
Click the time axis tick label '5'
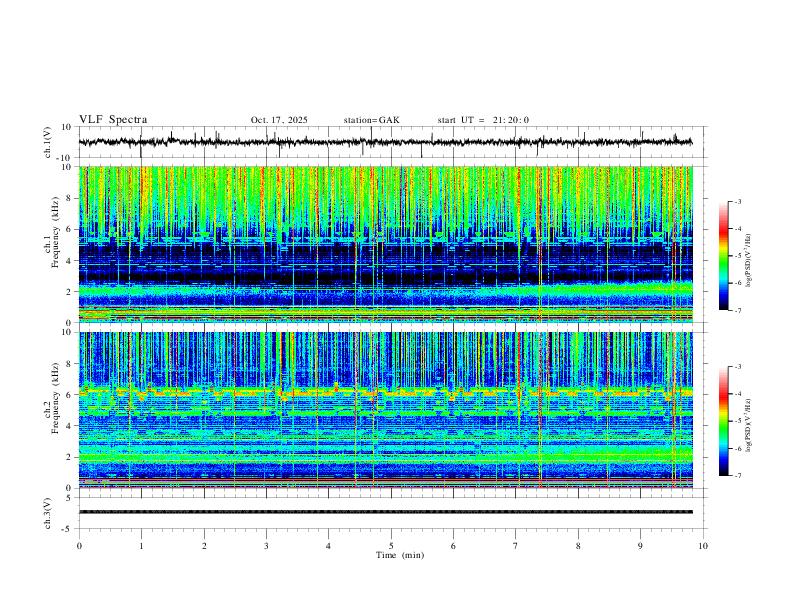point(391,546)
